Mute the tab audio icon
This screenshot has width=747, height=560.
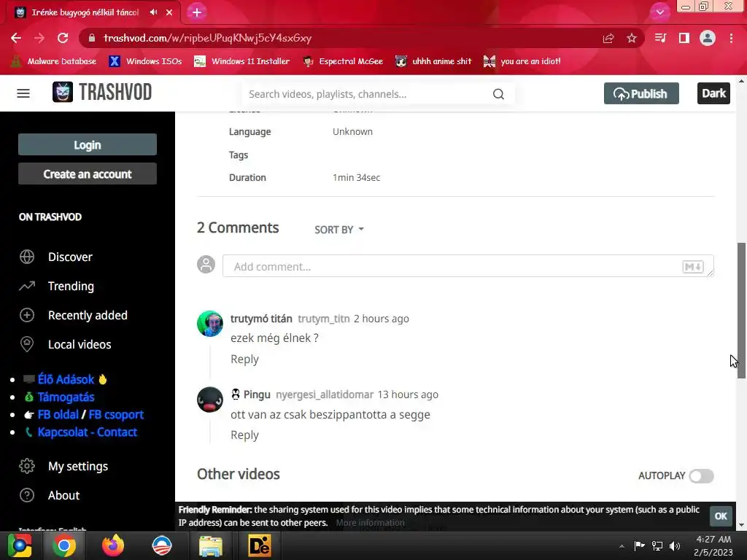tap(153, 12)
